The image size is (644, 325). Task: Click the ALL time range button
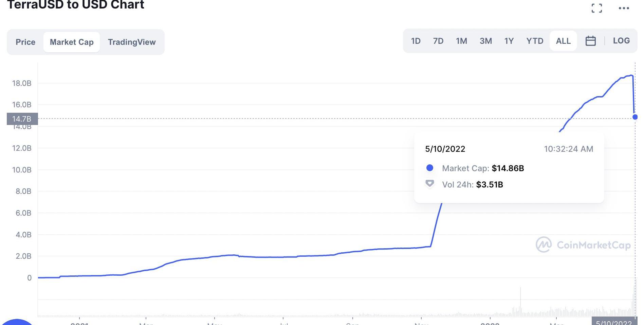pos(563,41)
